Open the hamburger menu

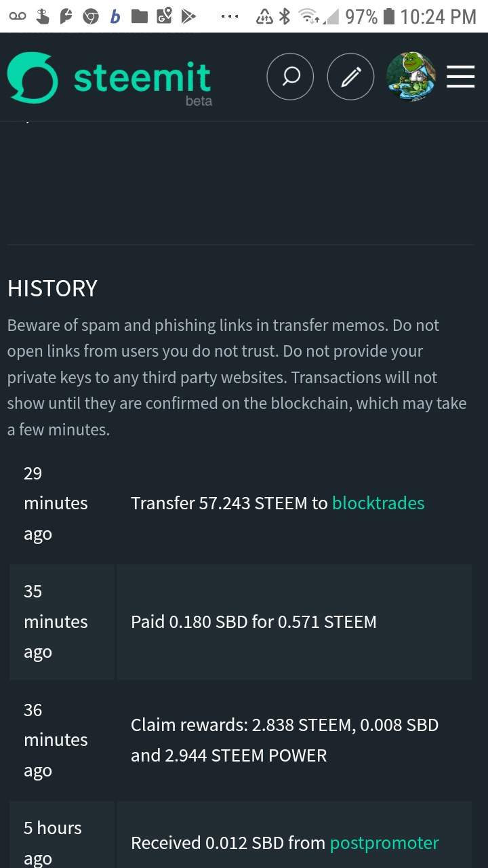(461, 77)
